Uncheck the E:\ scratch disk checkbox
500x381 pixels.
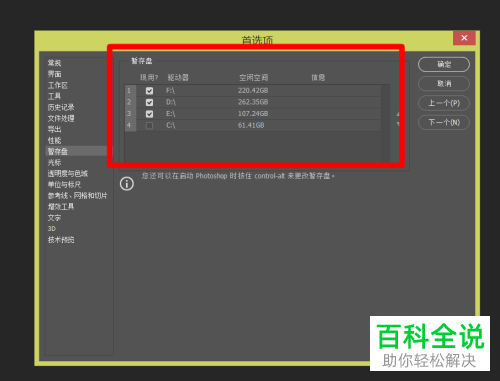(149, 114)
